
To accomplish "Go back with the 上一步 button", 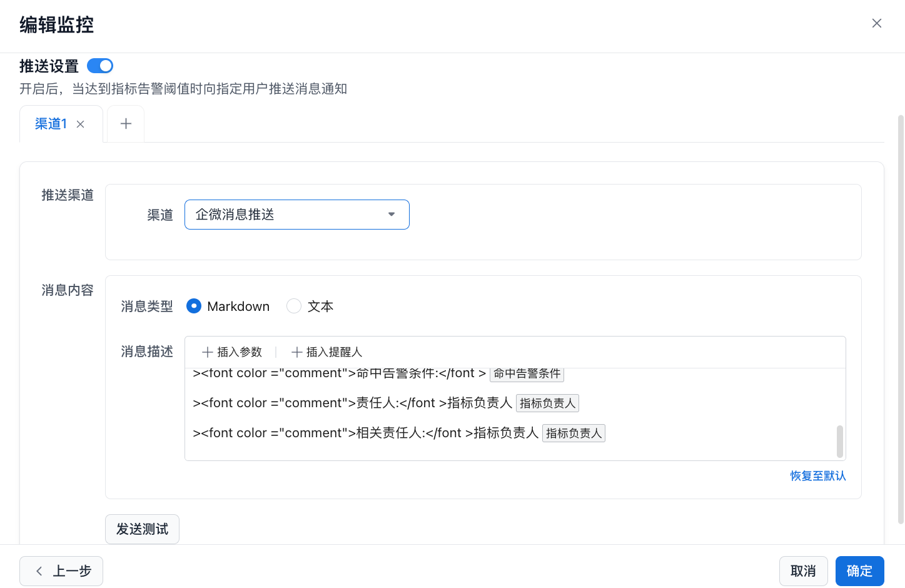I will (x=61, y=571).
